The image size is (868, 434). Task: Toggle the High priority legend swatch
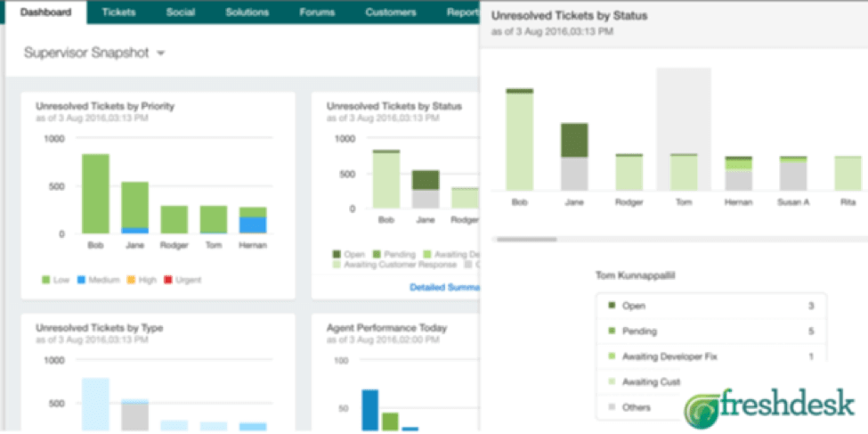(x=131, y=280)
